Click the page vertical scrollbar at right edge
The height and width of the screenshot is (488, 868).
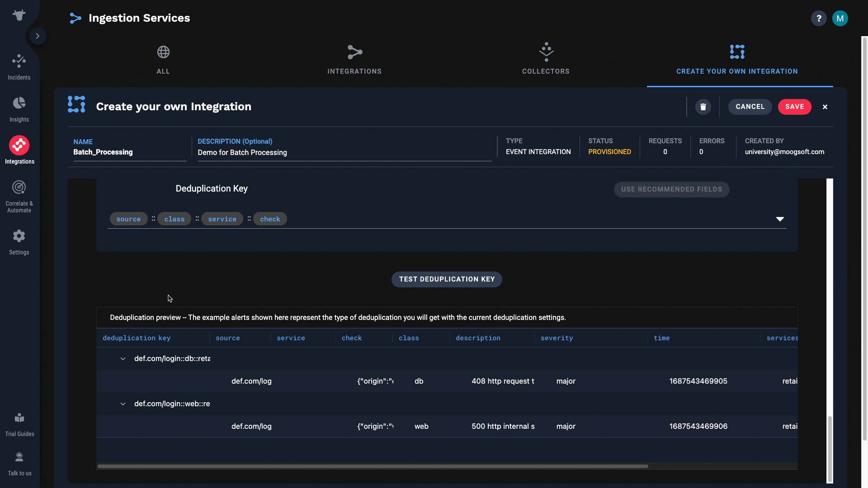[x=865, y=238]
